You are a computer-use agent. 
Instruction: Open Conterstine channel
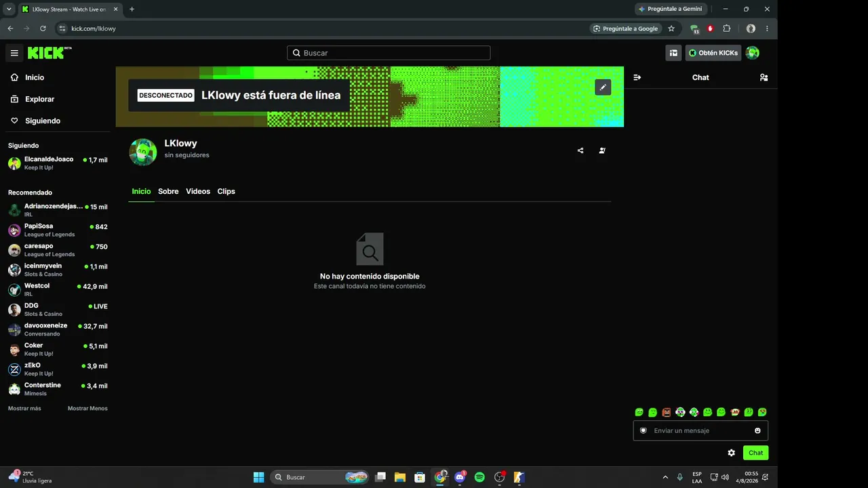click(58, 389)
